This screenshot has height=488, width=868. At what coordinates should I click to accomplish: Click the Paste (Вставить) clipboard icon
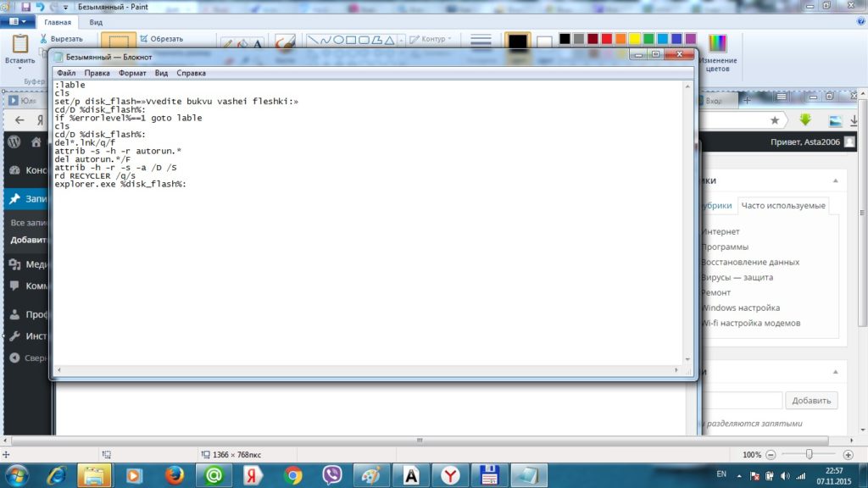19,44
